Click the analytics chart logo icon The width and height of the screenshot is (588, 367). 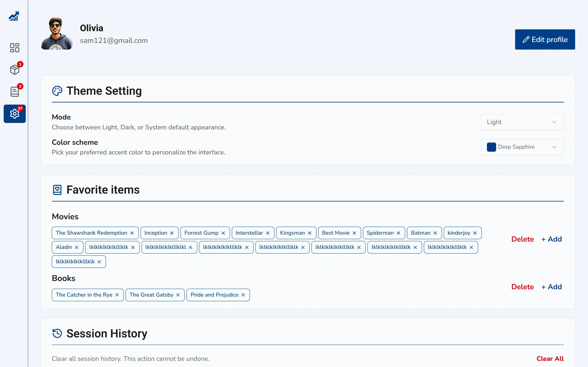tap(14, 16)
